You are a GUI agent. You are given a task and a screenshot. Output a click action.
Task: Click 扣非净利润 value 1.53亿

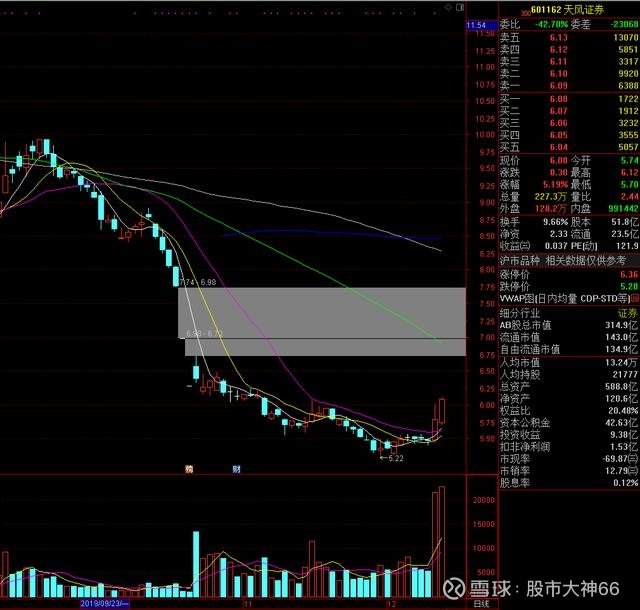point(624,447)
